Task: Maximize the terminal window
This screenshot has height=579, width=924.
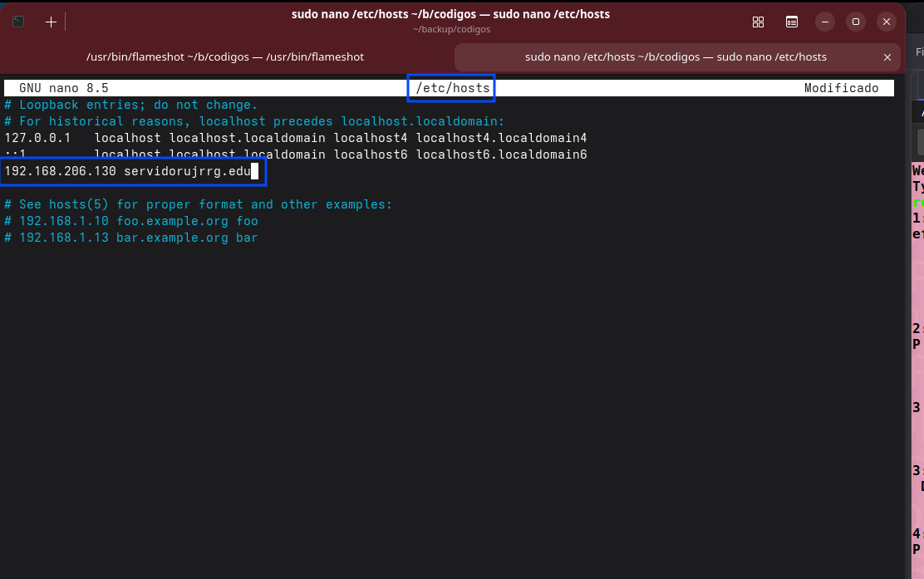Action: 855,22
